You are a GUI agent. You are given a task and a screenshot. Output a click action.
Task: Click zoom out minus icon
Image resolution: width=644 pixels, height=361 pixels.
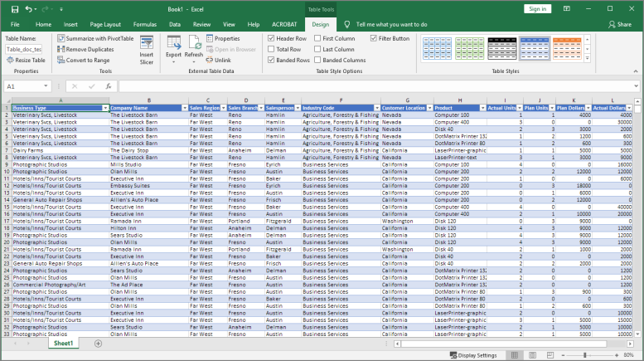tap(563, 355)
